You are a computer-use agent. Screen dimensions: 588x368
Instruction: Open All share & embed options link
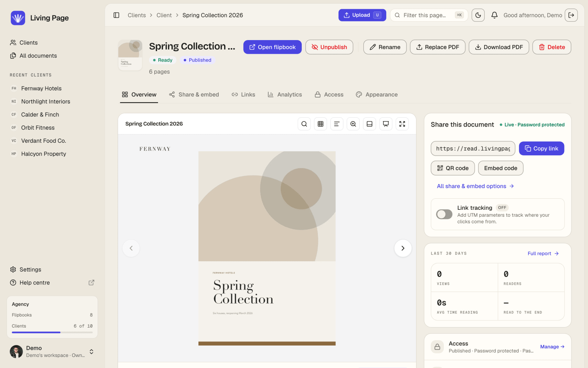475,186
